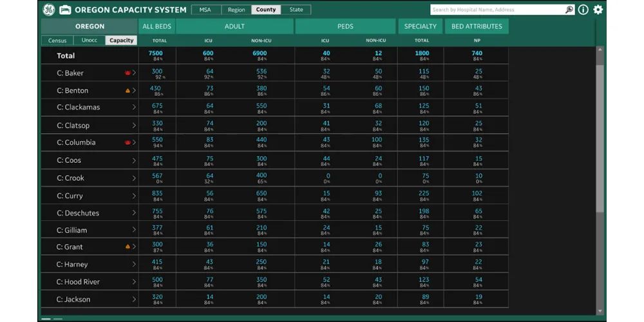Click the red alert icon on Baker row
The image size is (644, 322).
[x=128, y=73]
